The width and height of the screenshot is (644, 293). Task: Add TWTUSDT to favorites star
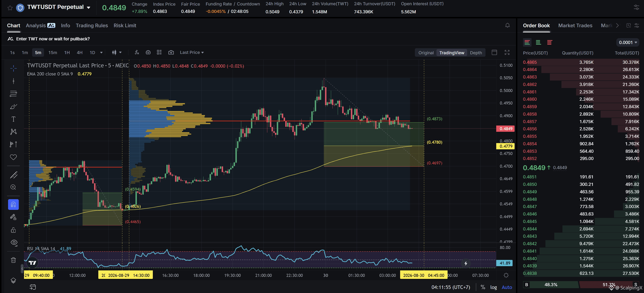[x=10, y=8]
